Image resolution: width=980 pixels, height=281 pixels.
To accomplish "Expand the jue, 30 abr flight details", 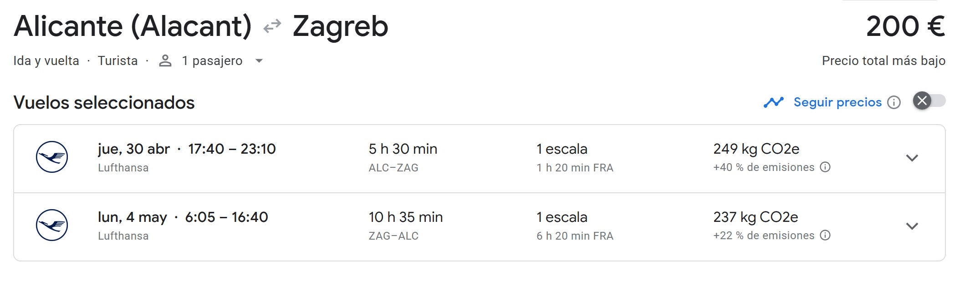I will [912, 158].
